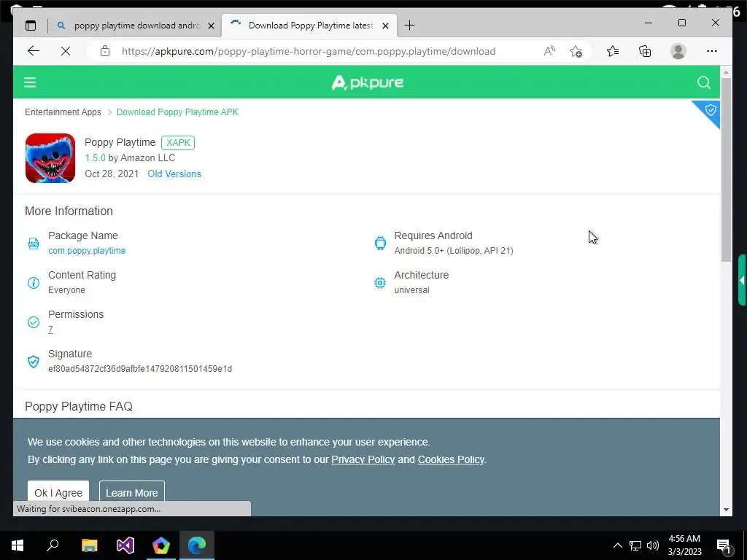Click the Read aloud icon in address bar

coord(549,51)
